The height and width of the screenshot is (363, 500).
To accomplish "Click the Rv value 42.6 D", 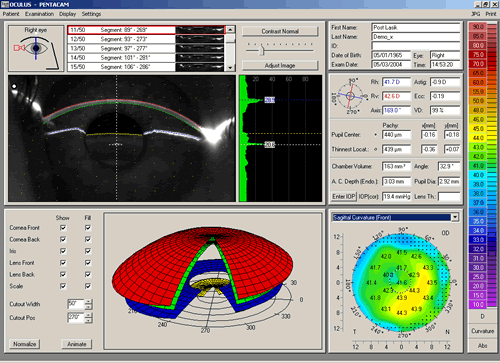I will (x=396, y=96).
